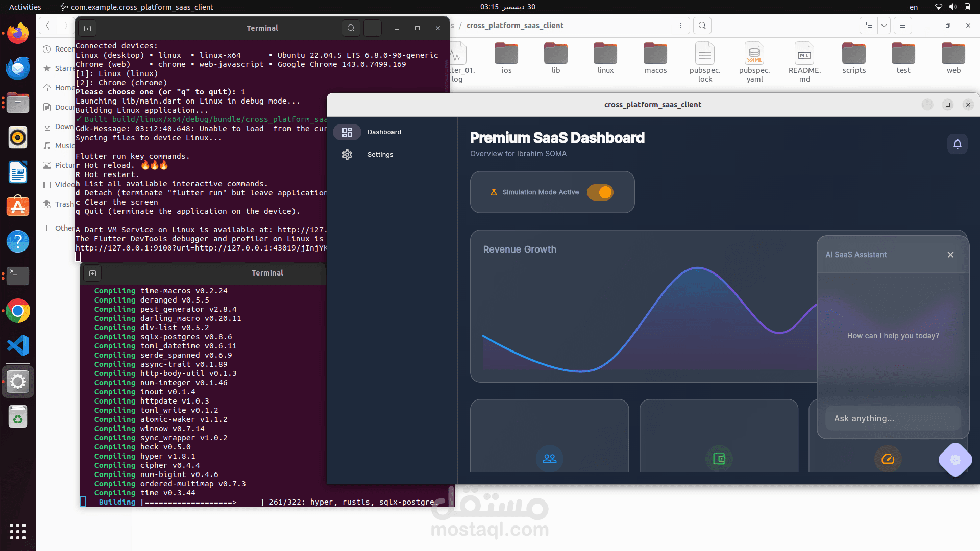Click Activities in top bar
The height and width of the screenshot is (551, 980).
(25, 7)
